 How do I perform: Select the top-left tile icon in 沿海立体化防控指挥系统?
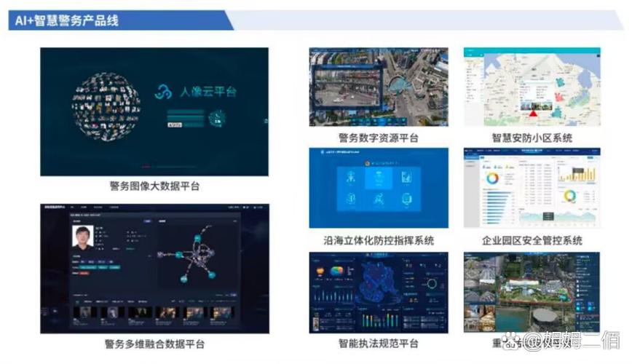[351, 177]
